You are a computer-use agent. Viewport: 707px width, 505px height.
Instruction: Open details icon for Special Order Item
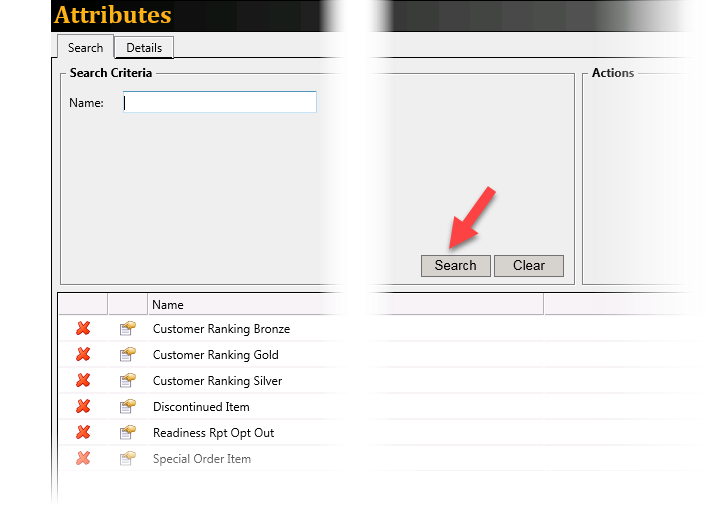127,458
